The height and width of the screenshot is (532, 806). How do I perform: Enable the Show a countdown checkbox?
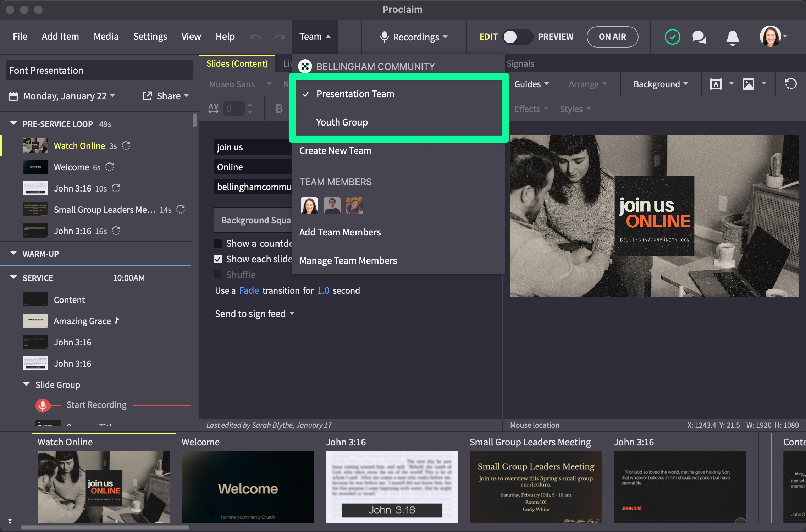tap(218, 243)
